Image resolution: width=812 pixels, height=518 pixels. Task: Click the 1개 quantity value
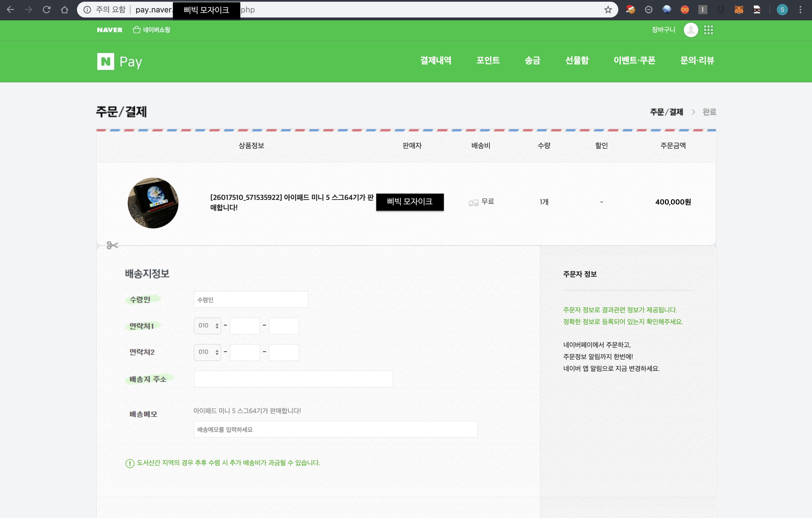pyautogui.click(x=544, y=202)
